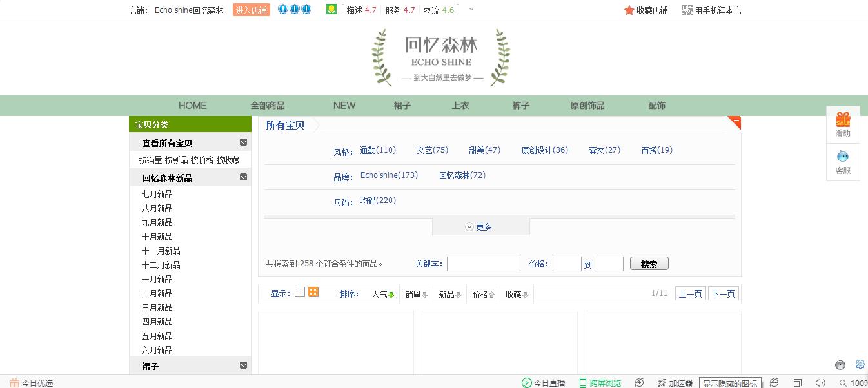This screenshot has height=388, width=868.
Task: Go to 下一页 next page
Action: pos(723,292)
